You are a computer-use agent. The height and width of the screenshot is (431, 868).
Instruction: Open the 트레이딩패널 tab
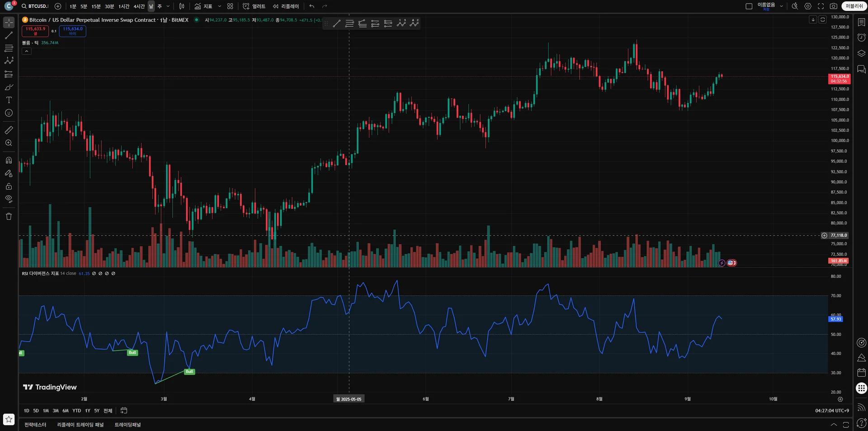[x=127, y=425]
